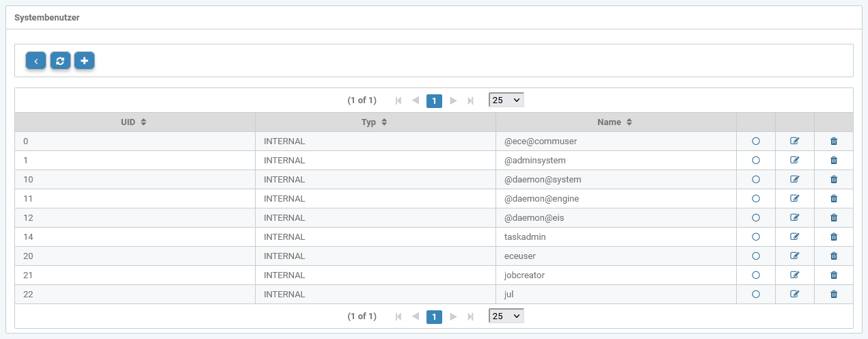Click the @daemon@eis name cell

tap(534, 218)
